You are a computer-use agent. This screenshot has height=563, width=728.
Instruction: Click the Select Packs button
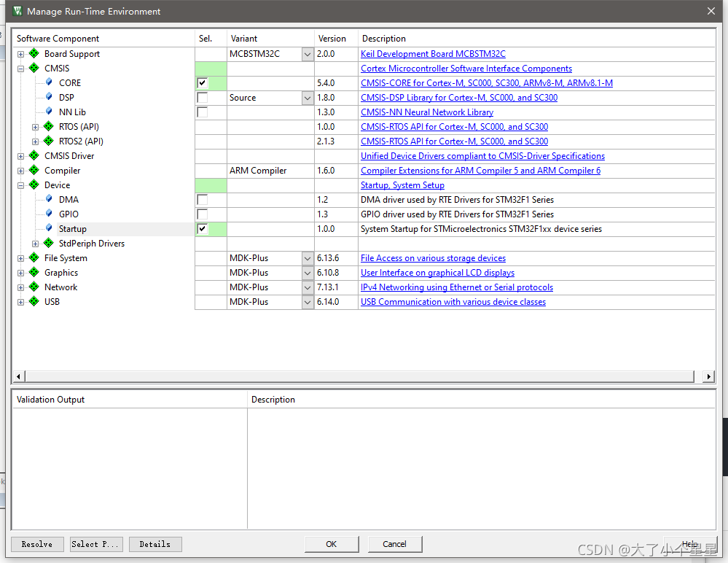click(96, 544)
